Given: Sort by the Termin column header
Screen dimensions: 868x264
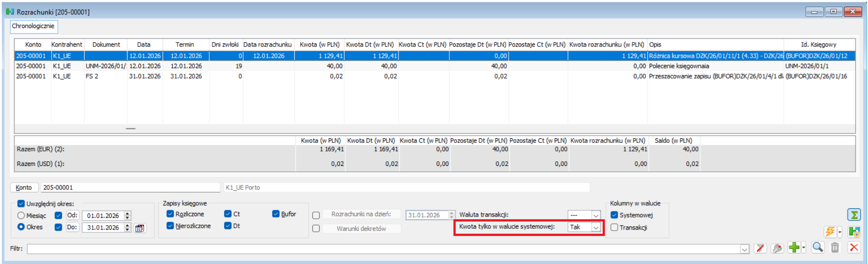Looking at the screenshot, I should coord(184,44).
